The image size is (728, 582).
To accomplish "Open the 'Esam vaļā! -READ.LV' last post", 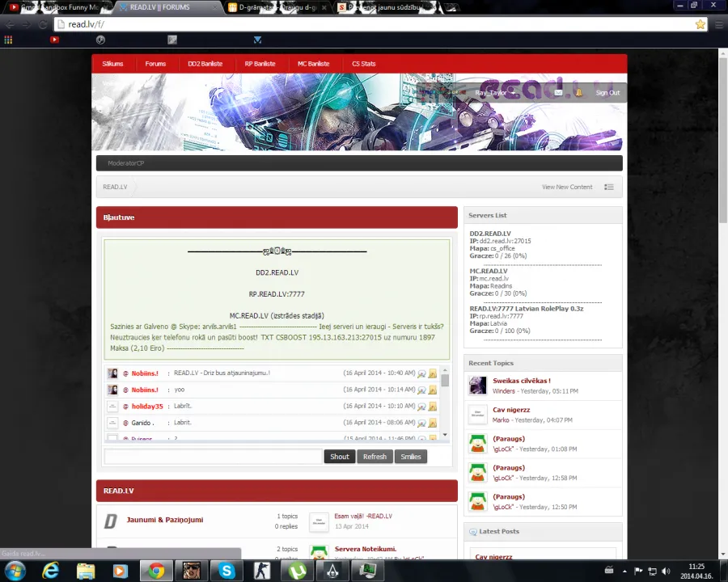I will point(363,516).
